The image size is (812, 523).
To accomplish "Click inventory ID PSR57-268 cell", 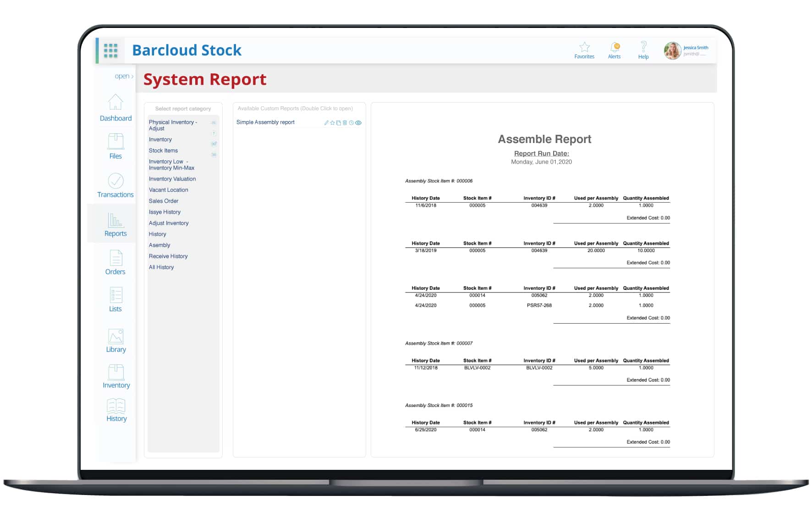I will tap(539, 305).
